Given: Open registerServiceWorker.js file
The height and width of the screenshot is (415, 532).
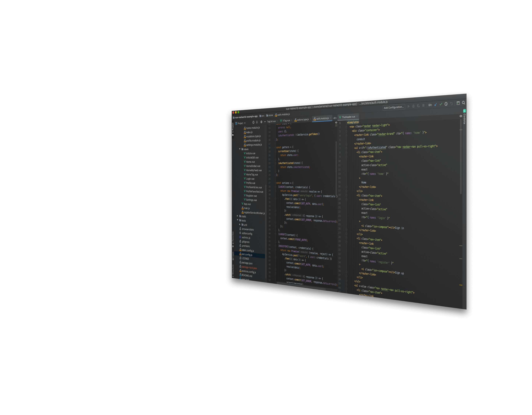Looking at the screenshot, I should pyautogui.click(x=253, y=213).
